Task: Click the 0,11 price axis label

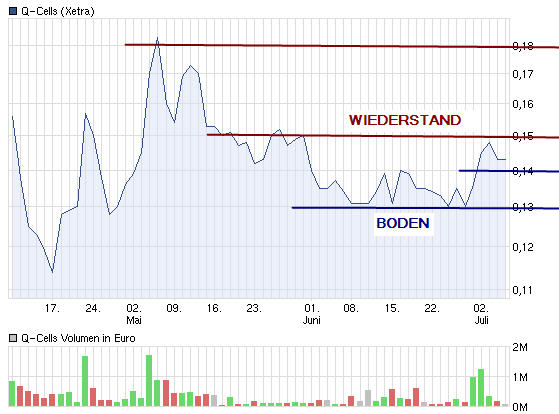Action: point(523,290)
